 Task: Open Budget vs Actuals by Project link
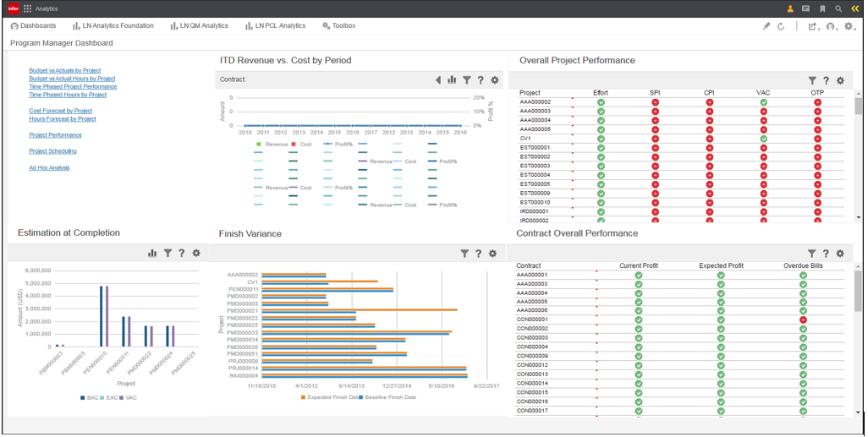coord(64,71)
